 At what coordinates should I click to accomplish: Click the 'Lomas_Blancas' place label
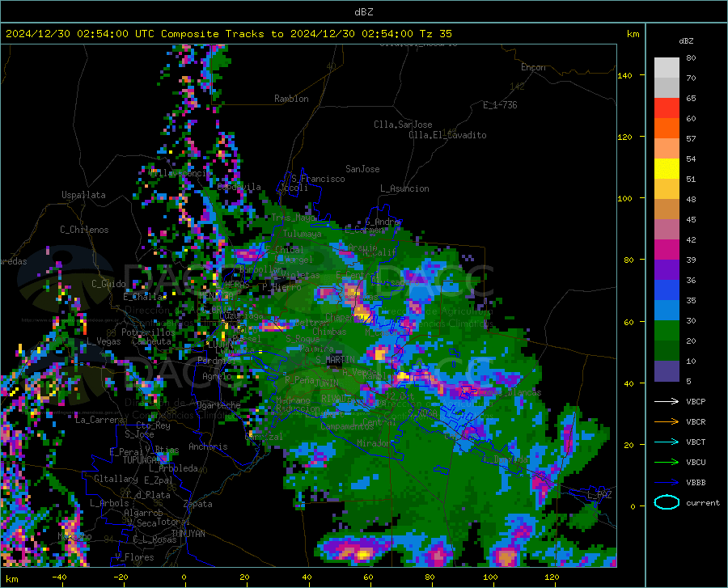tap(510, 392)
